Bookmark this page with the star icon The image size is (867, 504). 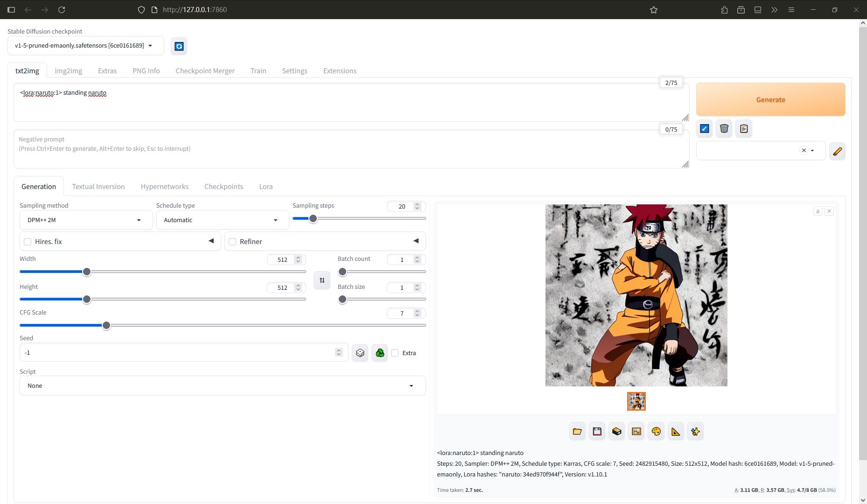[x=654, y=10]
